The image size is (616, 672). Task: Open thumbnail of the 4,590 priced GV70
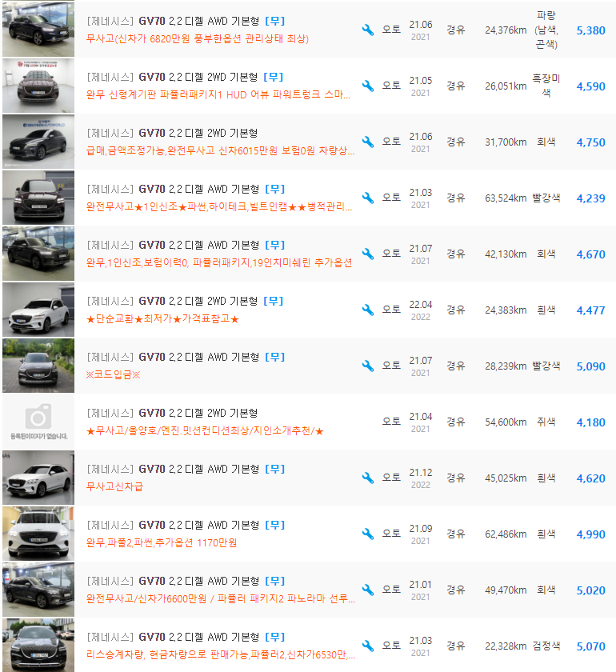tap(38, 86)
